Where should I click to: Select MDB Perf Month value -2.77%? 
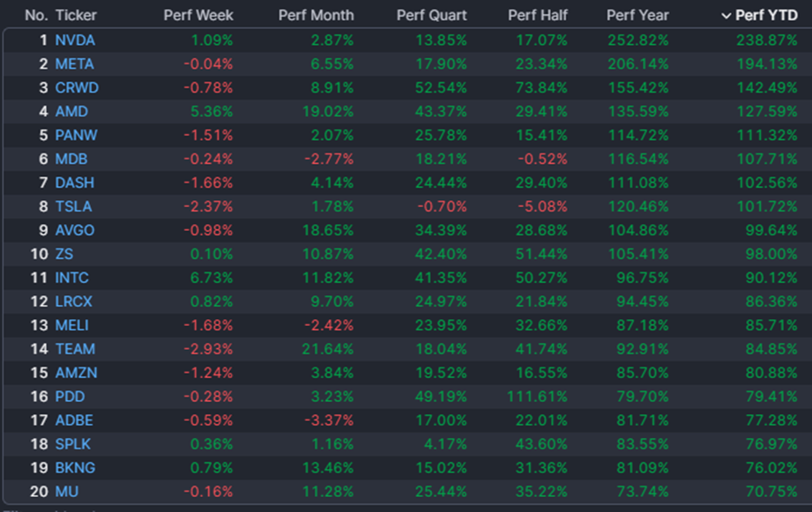329,159
